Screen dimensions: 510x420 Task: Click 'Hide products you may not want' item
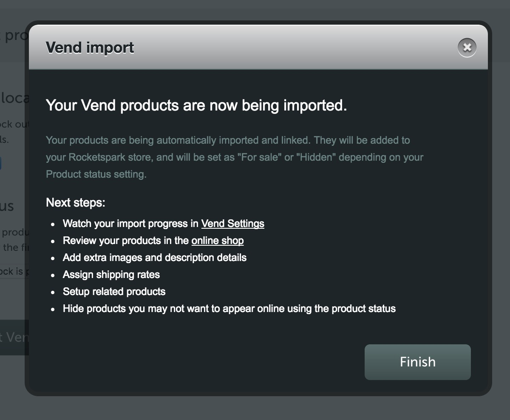tap(229, 309)
